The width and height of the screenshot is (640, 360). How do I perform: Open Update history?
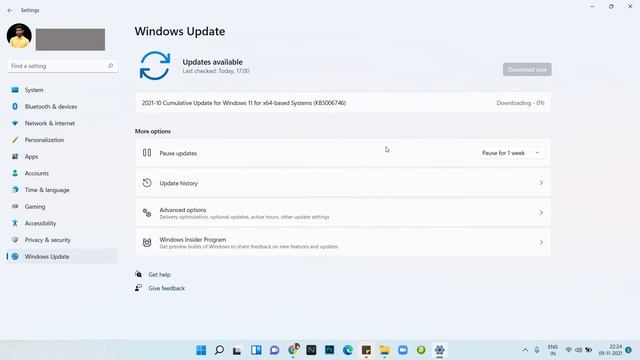pos(343,183)
